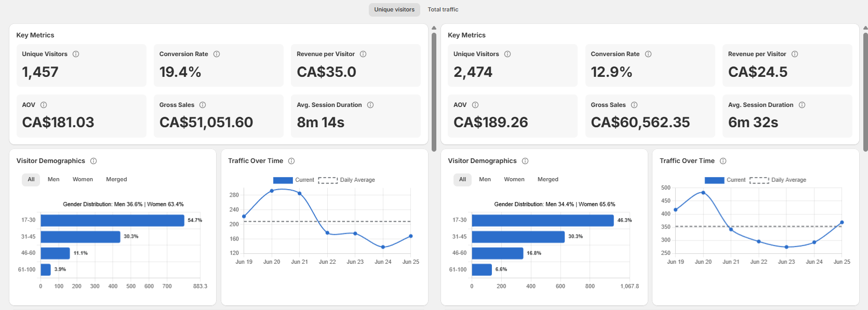Viewport: 868px width, 310px height.
Task: Select All filter in right Visitor Demographics
Action: pyautogui.click(x=462, y=180)
